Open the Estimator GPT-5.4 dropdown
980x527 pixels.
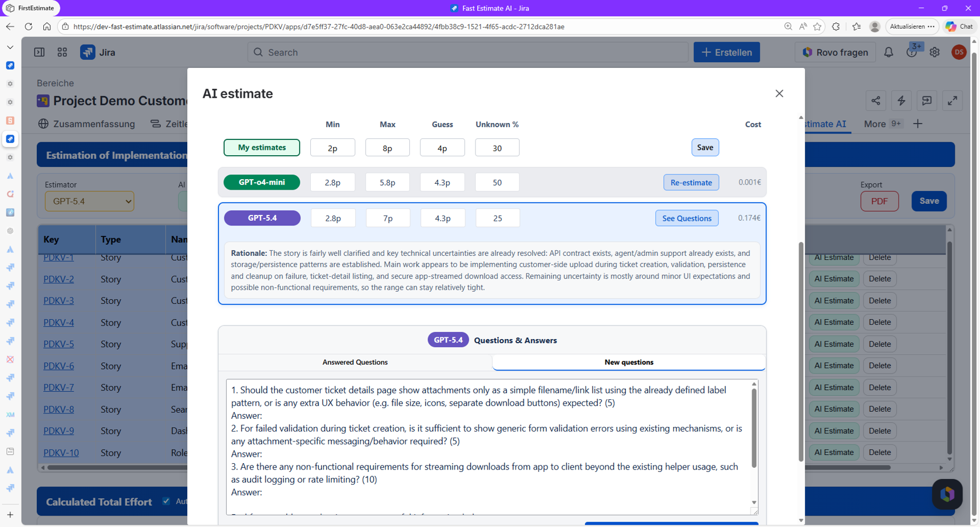[89, 201]
